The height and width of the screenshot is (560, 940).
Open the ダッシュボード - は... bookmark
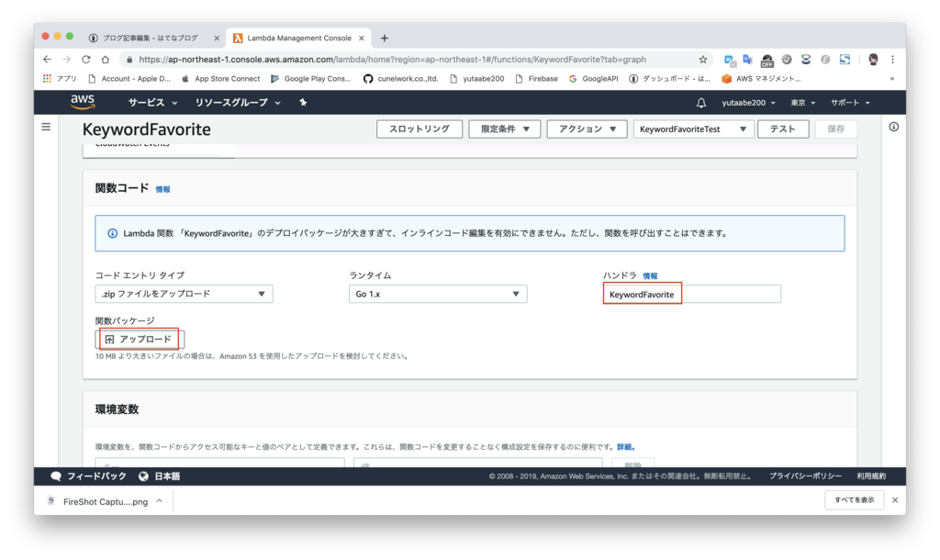pos(669,79)
